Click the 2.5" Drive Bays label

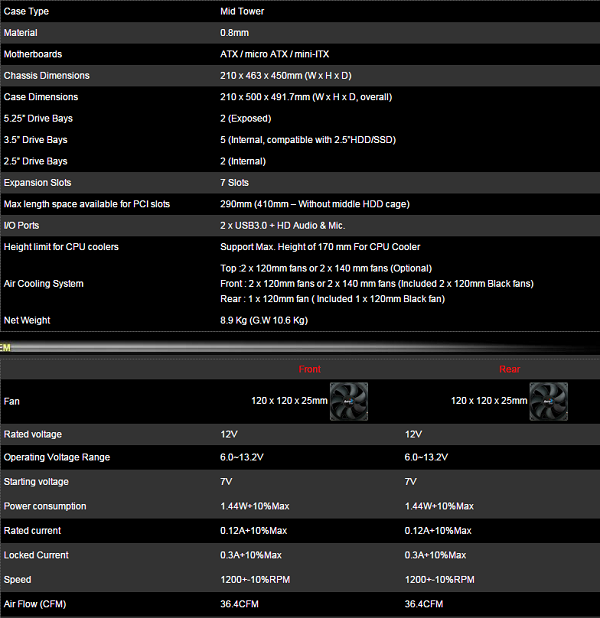[35, 161]
